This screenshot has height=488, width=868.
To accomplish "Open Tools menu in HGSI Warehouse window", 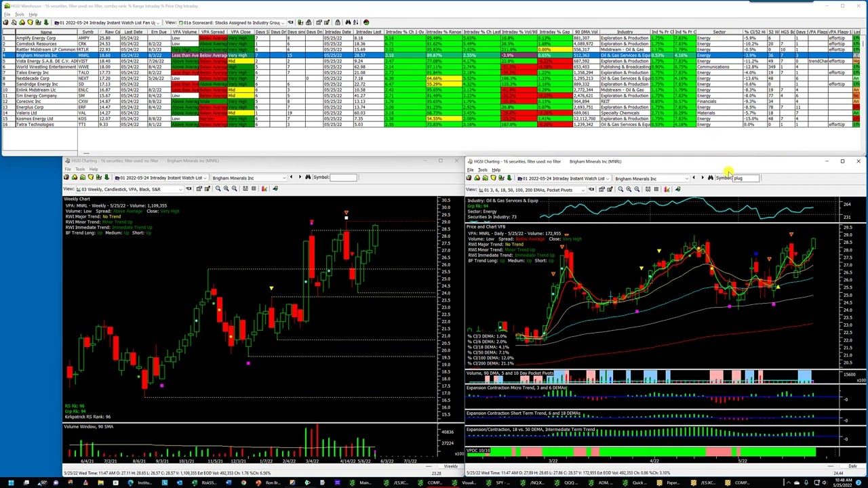I will 20,14.
